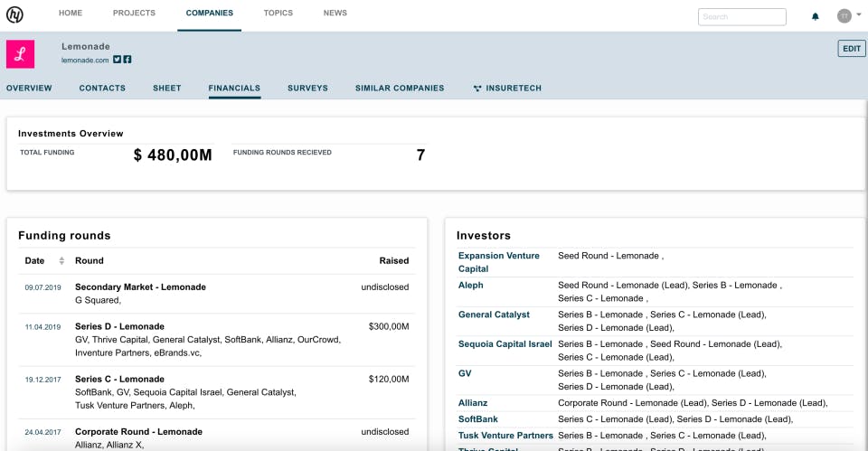
Task: Open the Tusk Venture Partners investor link
Action: pyautogui.click(x=505, y=435)
